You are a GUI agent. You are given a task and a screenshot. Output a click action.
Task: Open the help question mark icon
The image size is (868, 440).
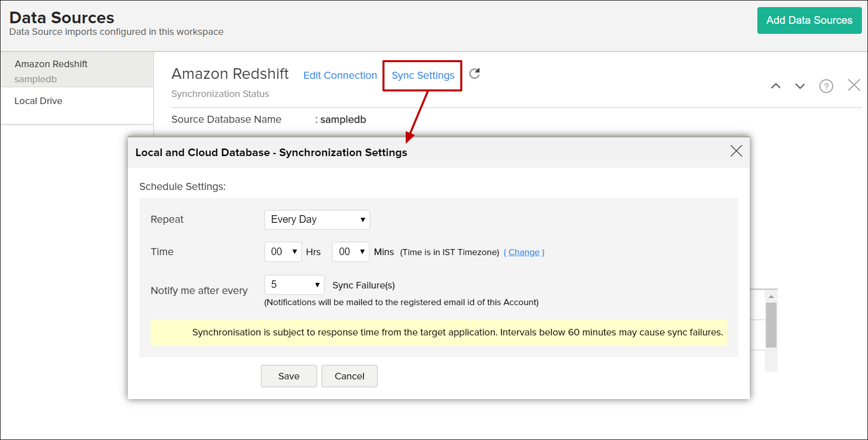pyautogui.click(x=826, y=86)
